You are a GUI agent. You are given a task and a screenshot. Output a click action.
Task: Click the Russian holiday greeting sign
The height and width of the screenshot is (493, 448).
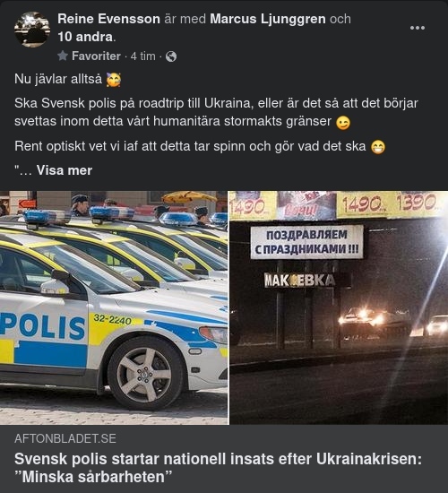306,242
